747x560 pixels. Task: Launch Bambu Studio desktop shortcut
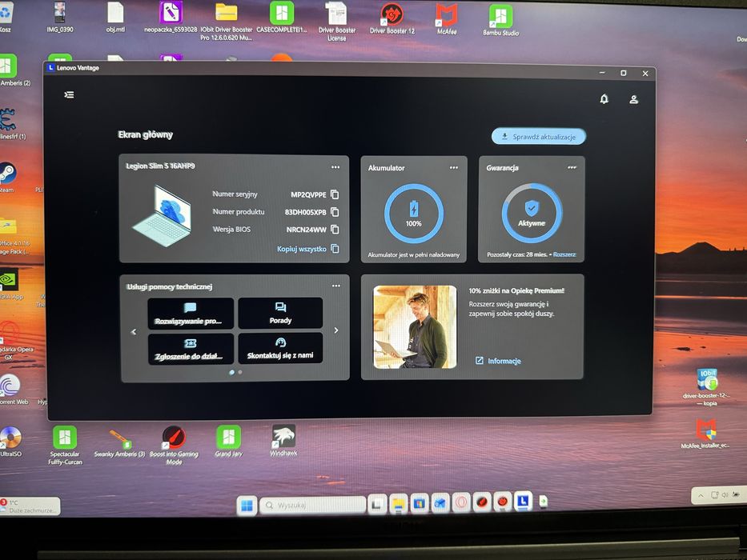[x=500, y=21]
